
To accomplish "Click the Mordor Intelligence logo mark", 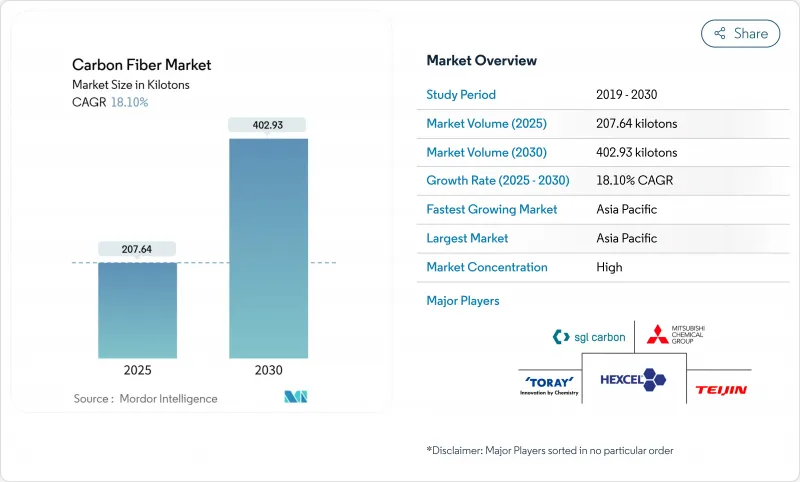I will 295,397.
